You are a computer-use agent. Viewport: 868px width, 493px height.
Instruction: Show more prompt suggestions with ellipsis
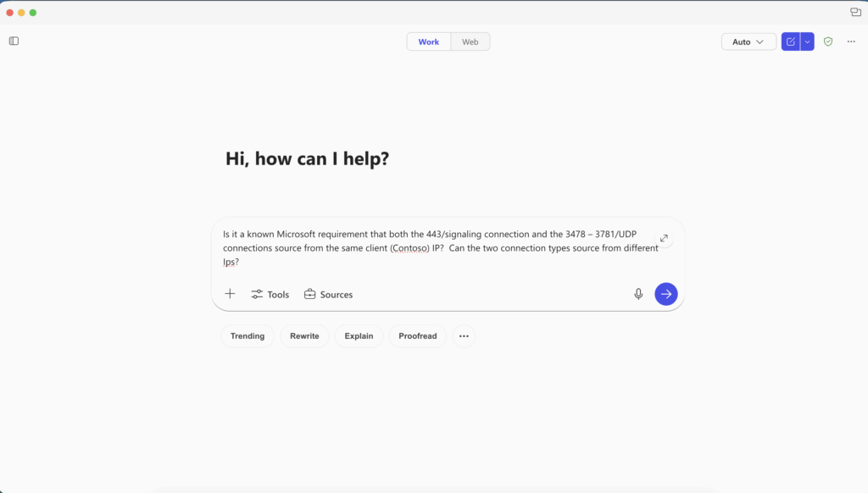pyautogui.click(x=464, y=336)
